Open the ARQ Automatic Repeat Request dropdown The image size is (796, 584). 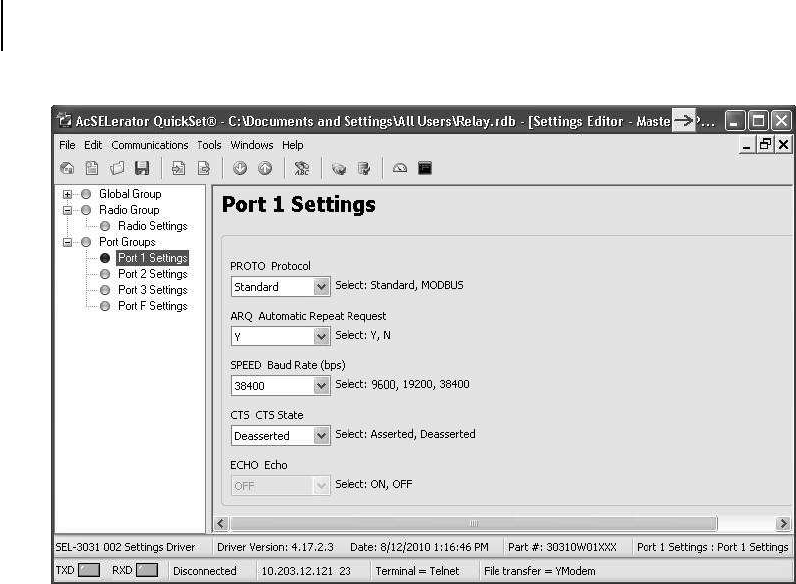pos(321,337)
